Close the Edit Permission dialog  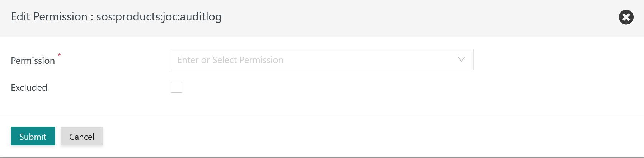coord(626,17)
